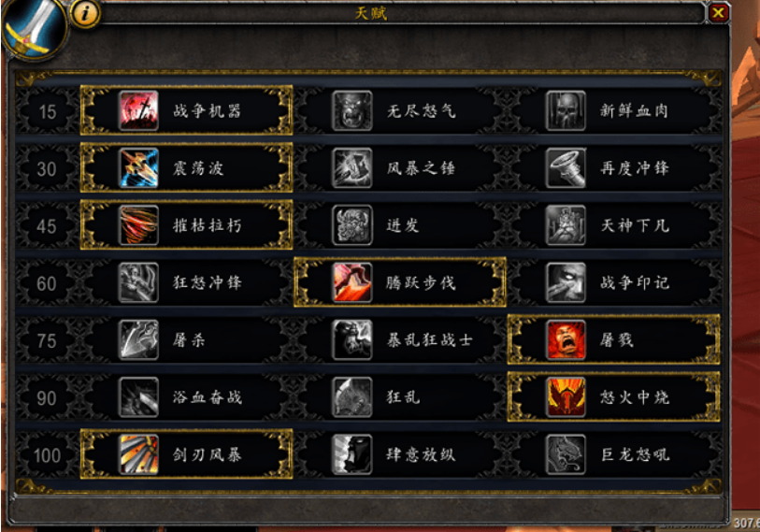
Task: Select the 进发 talent option
Action: click(400, 225)
